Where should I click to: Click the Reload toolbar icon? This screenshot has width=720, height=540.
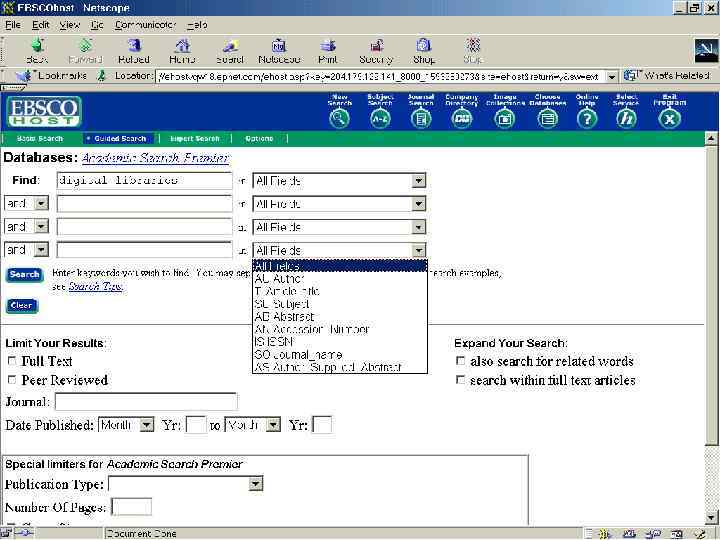click(x=134, y=45)
